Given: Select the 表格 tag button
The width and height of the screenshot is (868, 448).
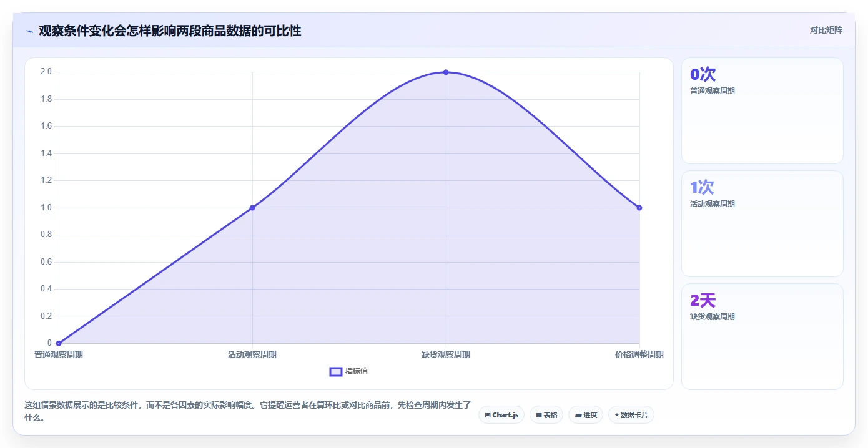Looking at the screenshot, I should pyautogui.click(x=546, y=415).
